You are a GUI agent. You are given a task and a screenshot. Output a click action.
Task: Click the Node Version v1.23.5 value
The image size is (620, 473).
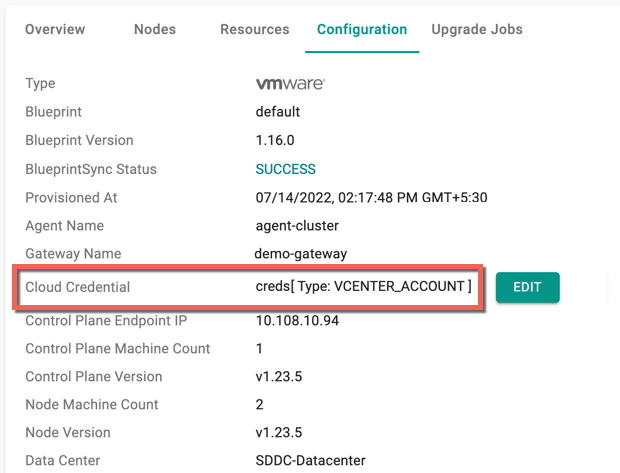279,432
